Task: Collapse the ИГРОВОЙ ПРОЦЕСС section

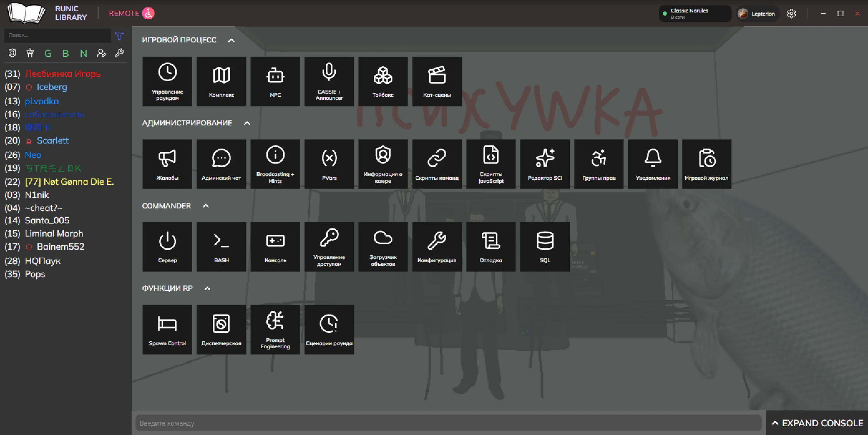Action: (x=231, y=40)
